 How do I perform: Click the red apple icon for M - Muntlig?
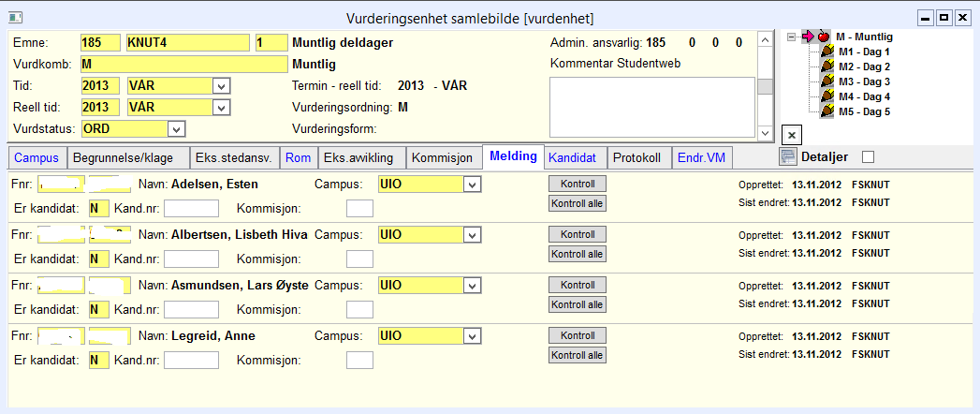coord(824,37)
